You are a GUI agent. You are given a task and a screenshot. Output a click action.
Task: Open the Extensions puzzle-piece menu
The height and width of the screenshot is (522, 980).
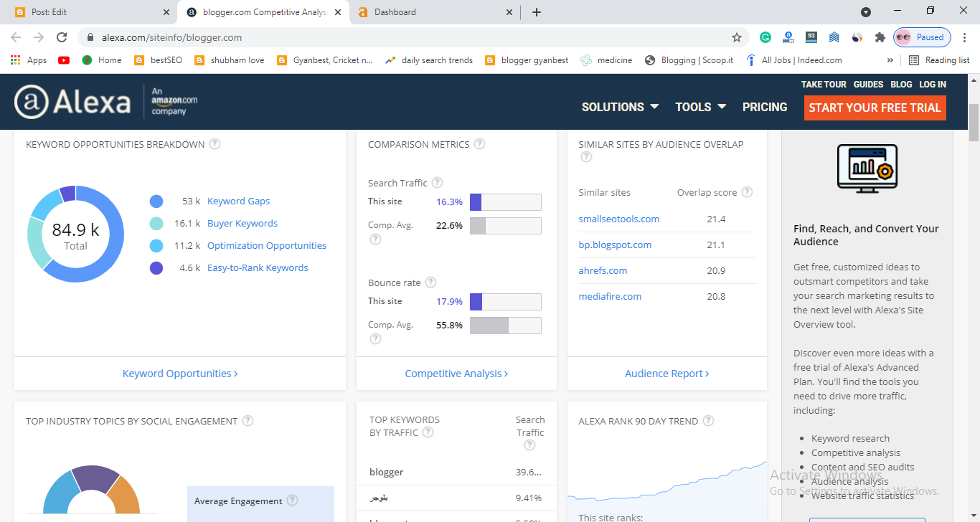(880, 37)
